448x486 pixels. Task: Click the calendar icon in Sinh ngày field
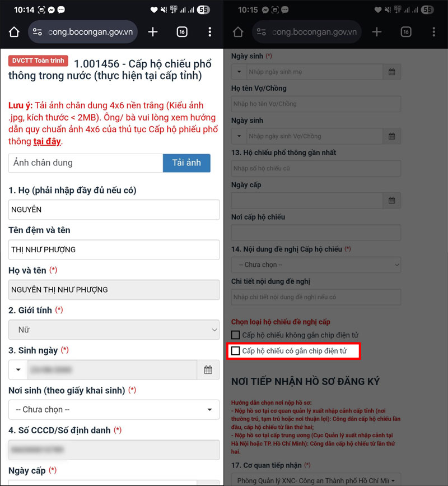208,370
